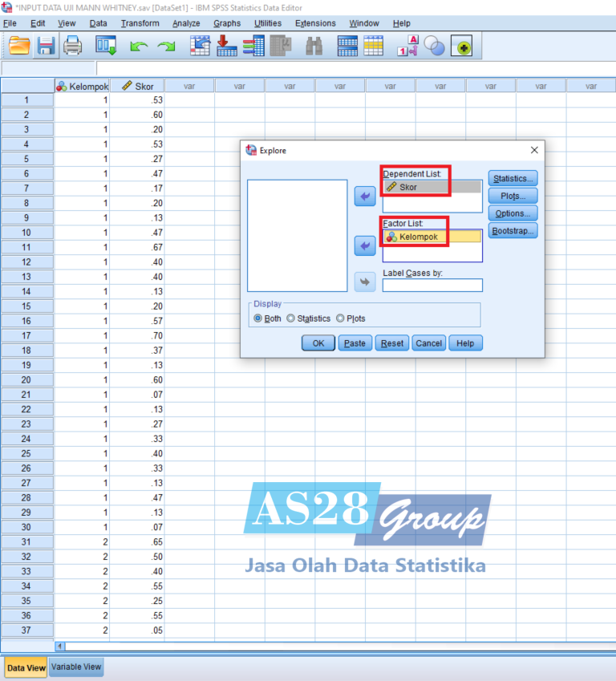This screenshot has width=616, height=681.
Task: Click the green Redo arrow icon
Action: point(166,47)
